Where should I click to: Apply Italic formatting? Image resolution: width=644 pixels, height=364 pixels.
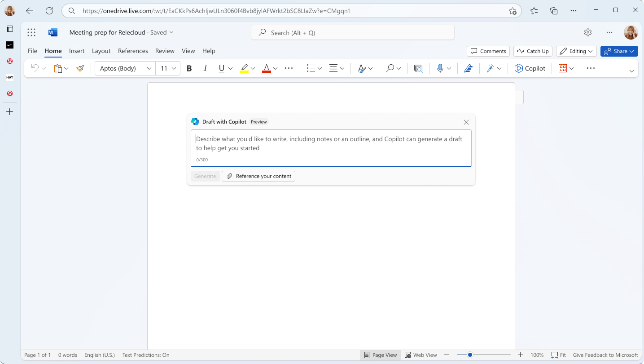pos(205,68)
